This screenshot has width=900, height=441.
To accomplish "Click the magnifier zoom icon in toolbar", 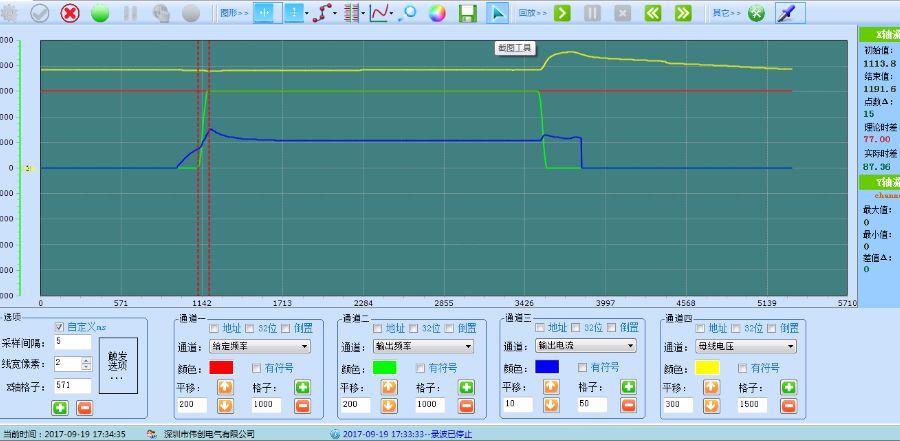I will 408,13.
